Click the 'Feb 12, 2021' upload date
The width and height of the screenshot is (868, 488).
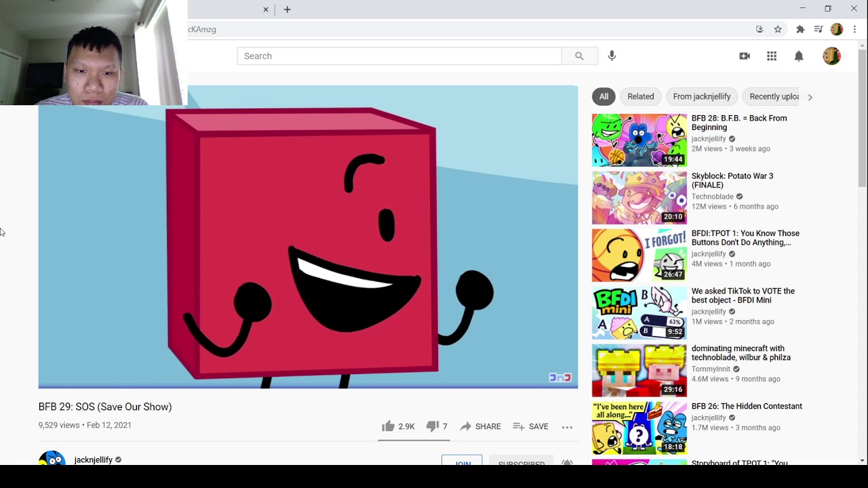tap(109, 425)
